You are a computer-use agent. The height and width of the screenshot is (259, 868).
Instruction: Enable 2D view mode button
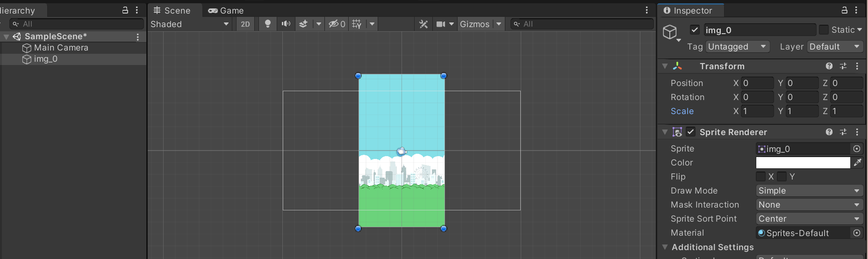coord(245,24)
